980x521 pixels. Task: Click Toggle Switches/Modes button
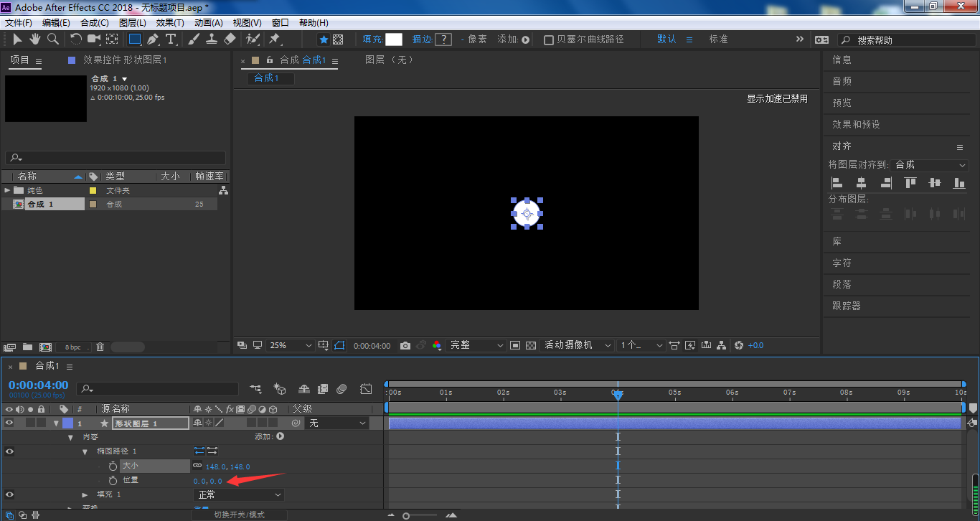pyautogui.click(x=239, y=515)
